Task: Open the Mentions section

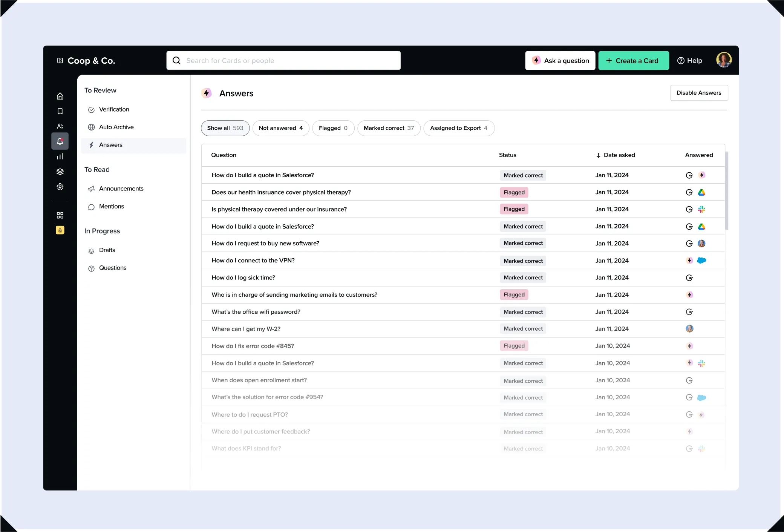Action: point(111,206)
